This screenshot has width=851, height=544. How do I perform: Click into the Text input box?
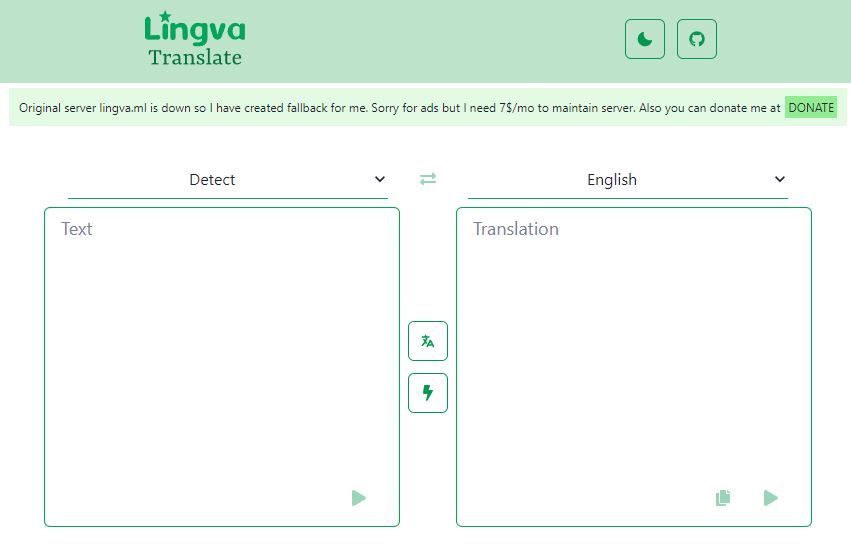(x=221, y=367)
